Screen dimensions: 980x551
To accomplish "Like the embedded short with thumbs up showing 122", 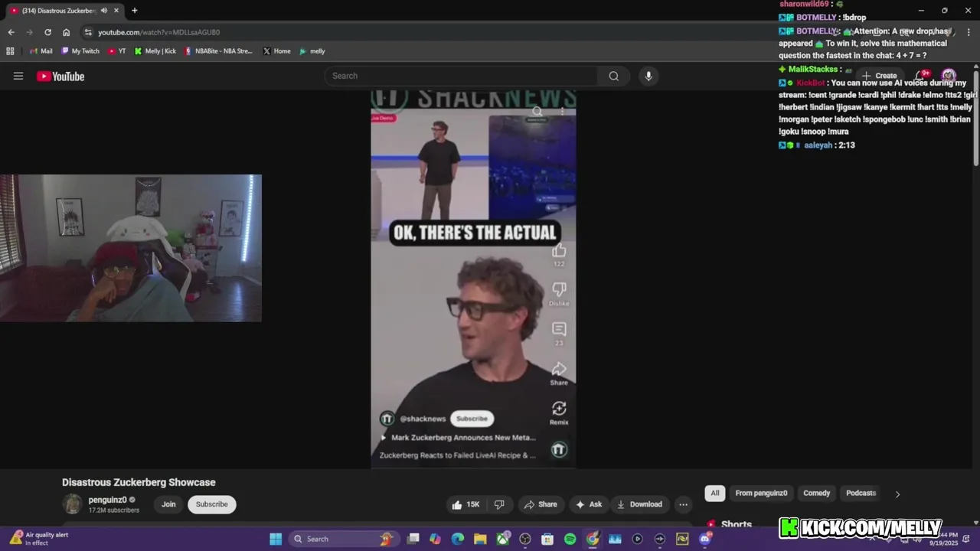I will point(559,251).
